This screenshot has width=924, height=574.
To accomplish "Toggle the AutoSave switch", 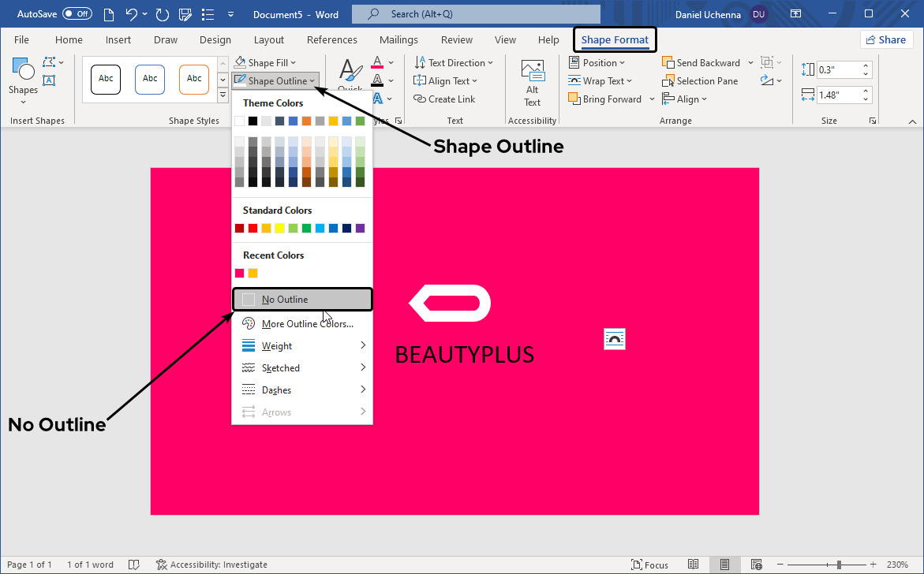I will pos(77,14).
